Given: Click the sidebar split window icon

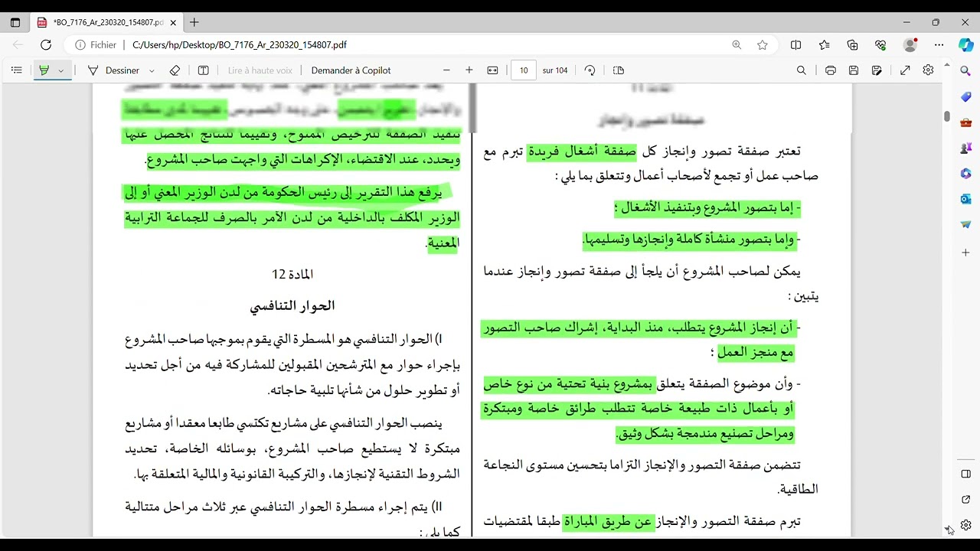Looking at the screenshot, I should [x=966, y=474].
